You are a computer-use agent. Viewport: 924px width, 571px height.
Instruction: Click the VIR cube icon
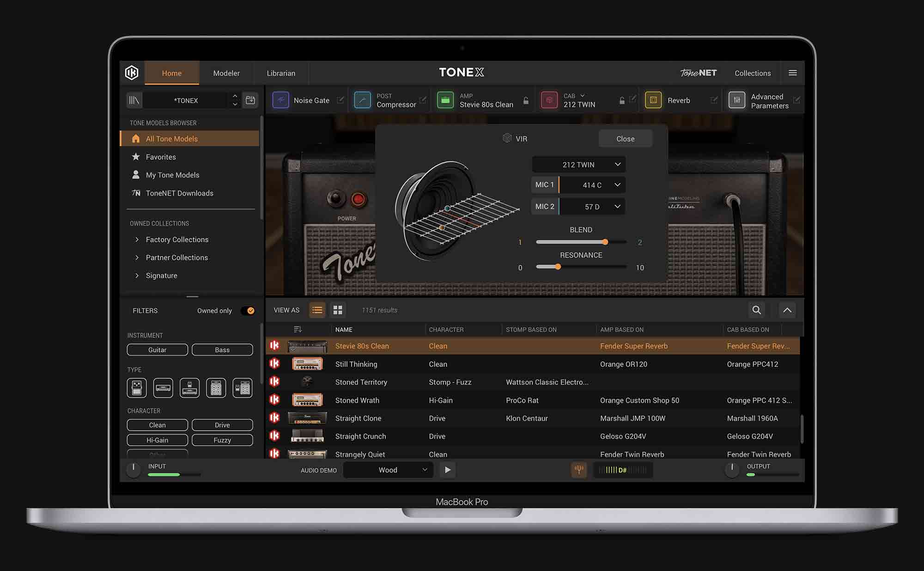point(507,138)
